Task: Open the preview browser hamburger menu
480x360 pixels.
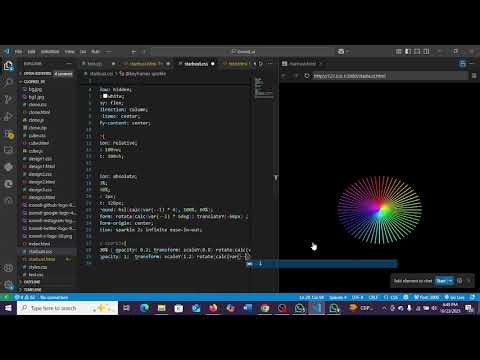Action: click(x=474, y=76)
